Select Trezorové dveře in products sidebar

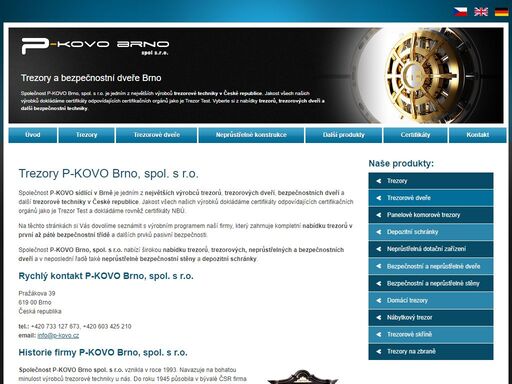(x=431, y=198)
